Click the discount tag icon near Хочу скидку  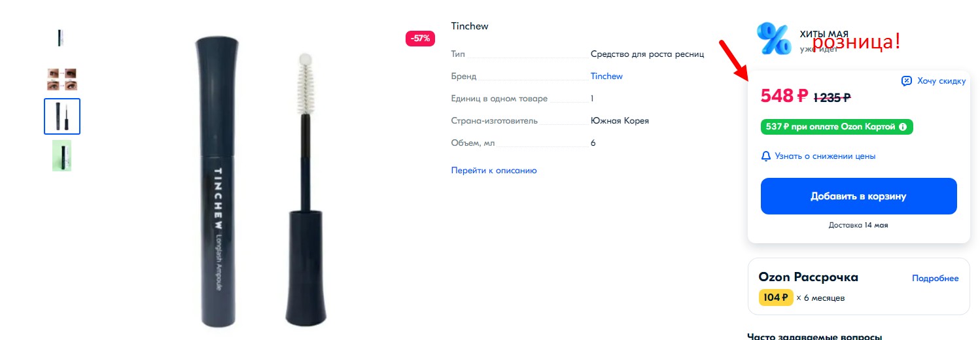point(907,81)
